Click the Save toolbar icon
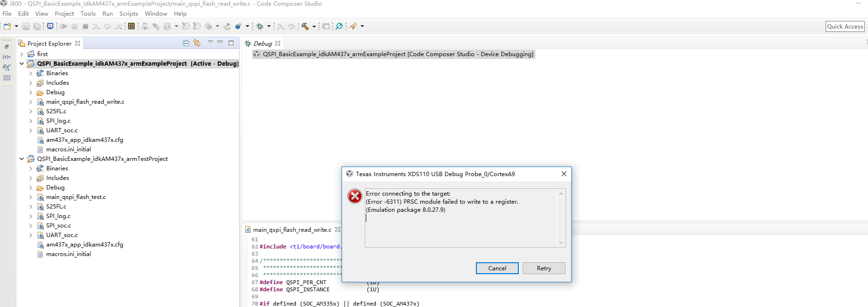The width and height of the screenshot is (868, 307). coord(26,26)
